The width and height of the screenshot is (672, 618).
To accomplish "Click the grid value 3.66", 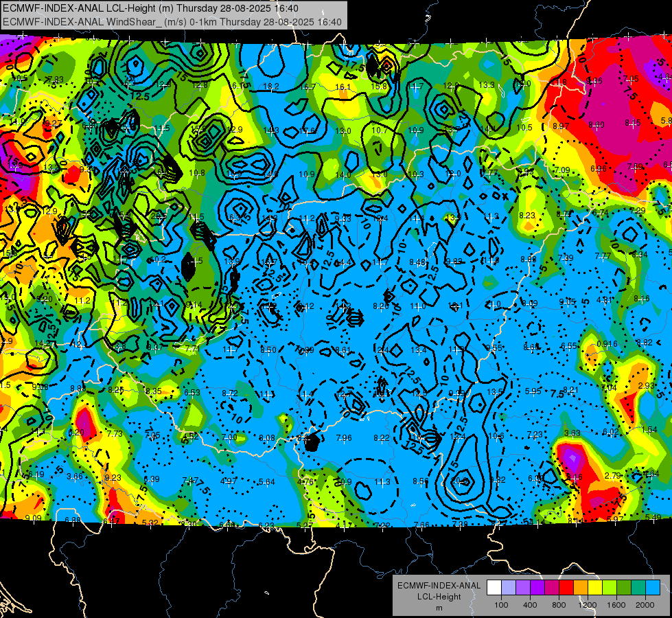I will point(75,477).
